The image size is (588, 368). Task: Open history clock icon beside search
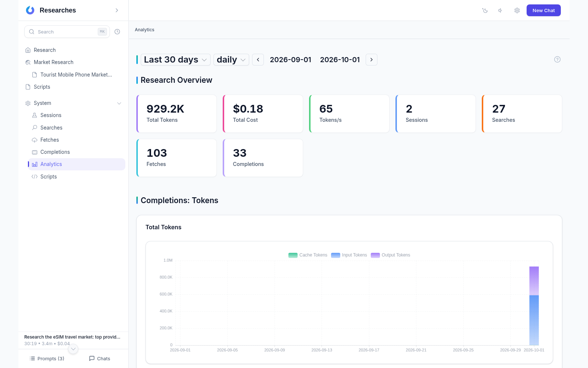tap(117, 32)
